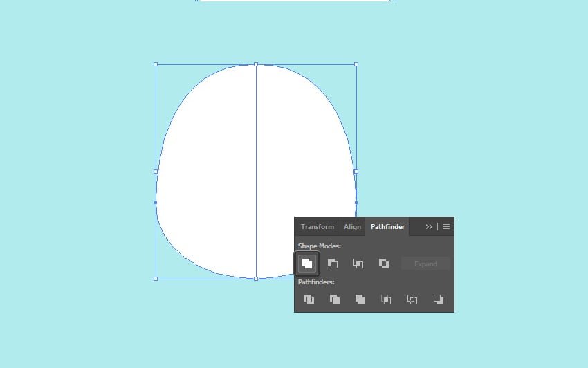Viewport: 588px width, 368px height.
Task: Click the Minus Back pathfinder icon
Action: pos(438,300)
